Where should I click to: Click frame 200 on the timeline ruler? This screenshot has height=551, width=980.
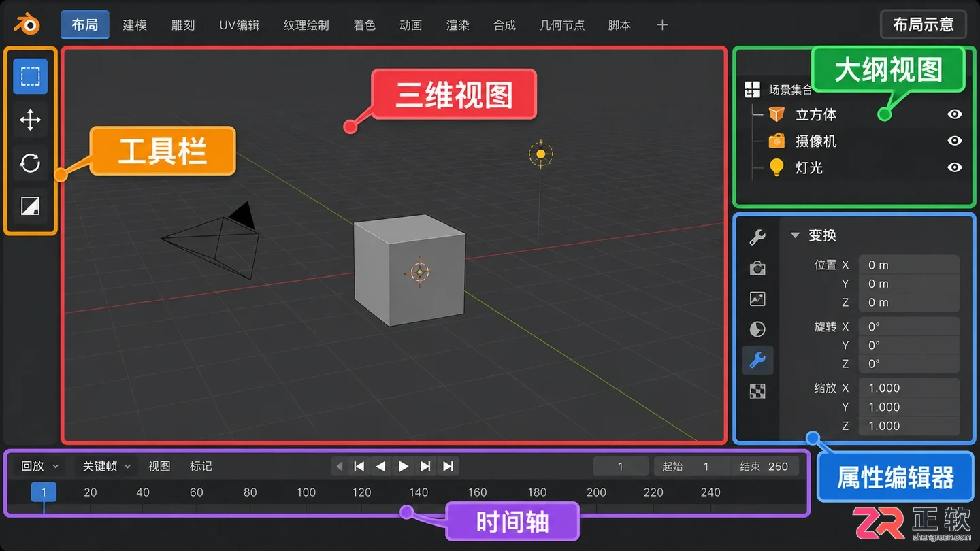pos(596,492)
